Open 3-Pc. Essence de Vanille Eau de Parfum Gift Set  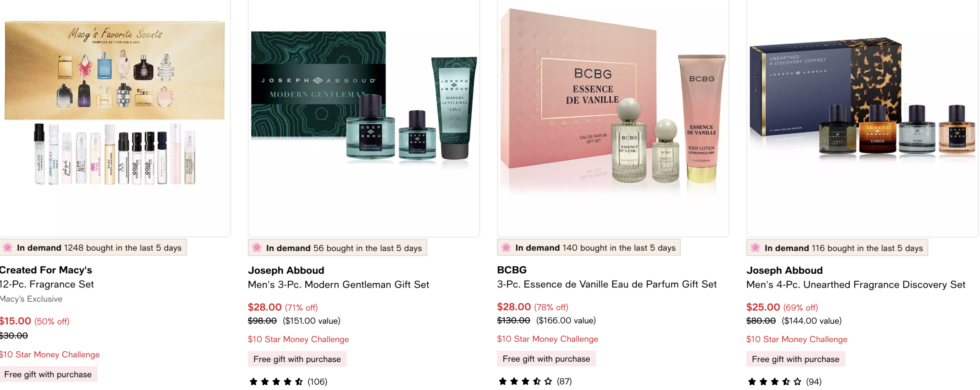click(x=607, y=284)
